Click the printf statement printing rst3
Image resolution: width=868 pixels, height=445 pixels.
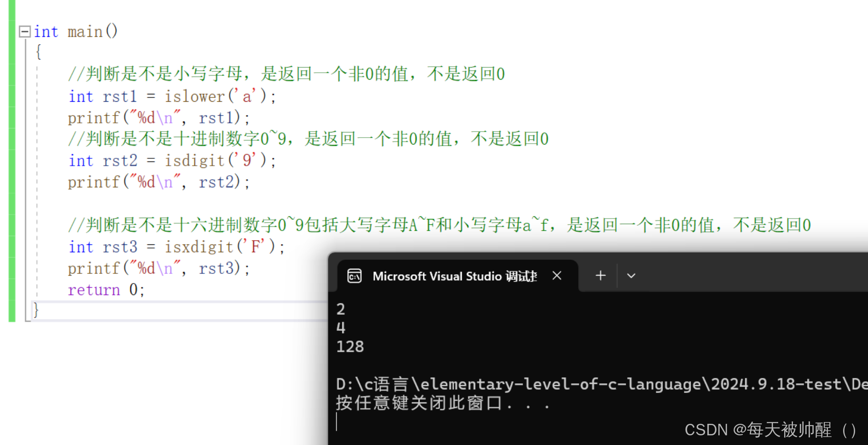158,268
